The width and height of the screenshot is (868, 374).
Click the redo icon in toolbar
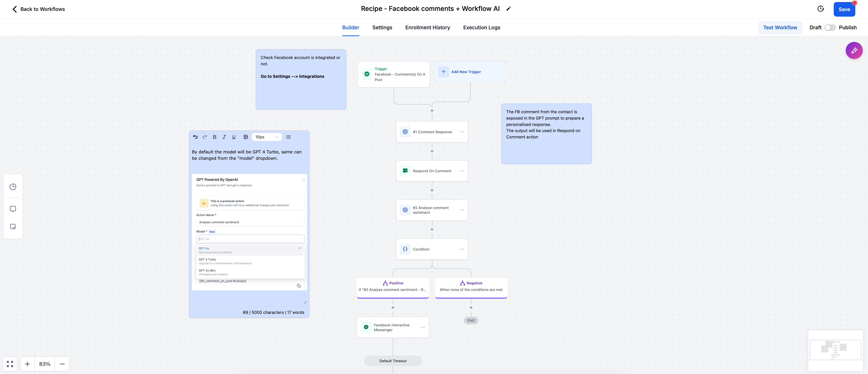click(205, 137)
